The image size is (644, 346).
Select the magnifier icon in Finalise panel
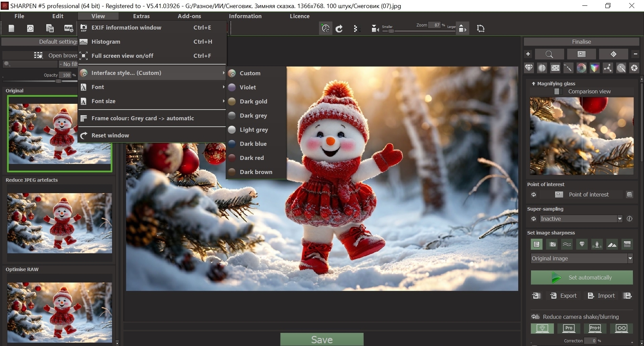click(549, 54)
